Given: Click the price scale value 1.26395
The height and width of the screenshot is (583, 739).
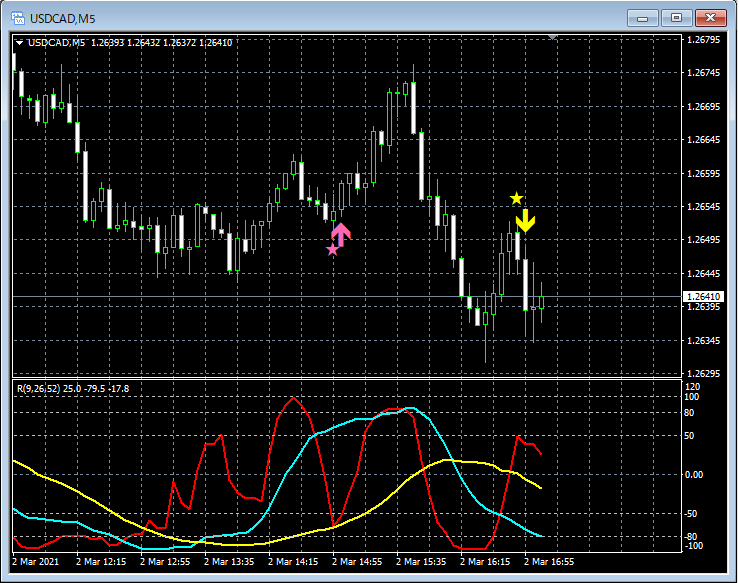Looking at the screenshot, I should 704,307.
